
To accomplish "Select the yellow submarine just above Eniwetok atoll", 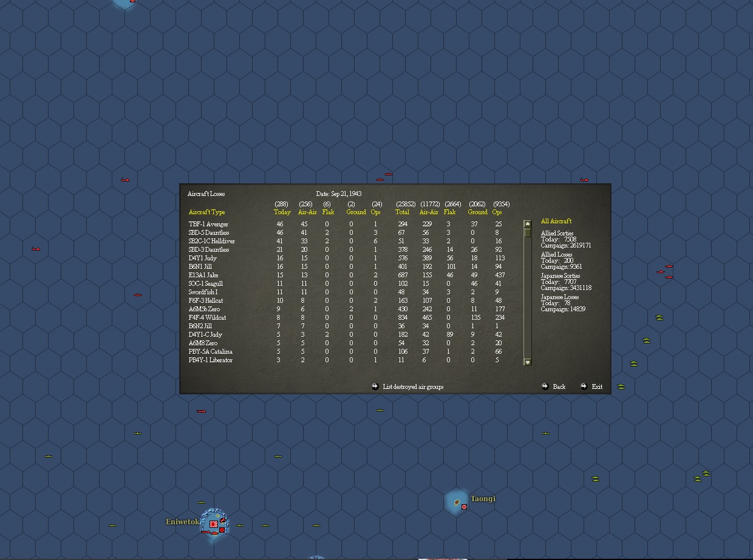I will 202,502.
